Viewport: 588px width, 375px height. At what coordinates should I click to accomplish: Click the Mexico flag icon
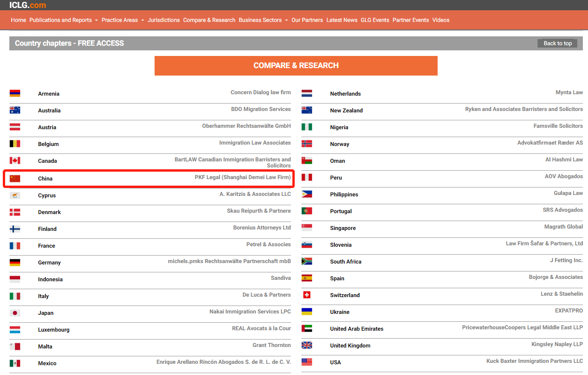click(15, 363)
